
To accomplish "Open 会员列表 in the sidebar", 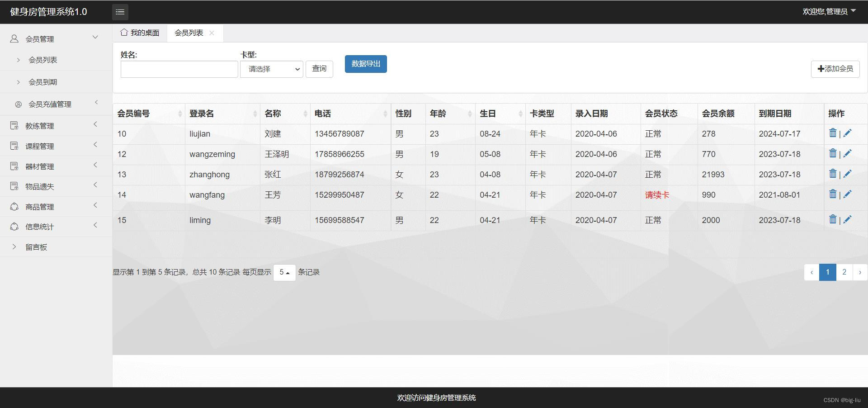I will [42, 60].
